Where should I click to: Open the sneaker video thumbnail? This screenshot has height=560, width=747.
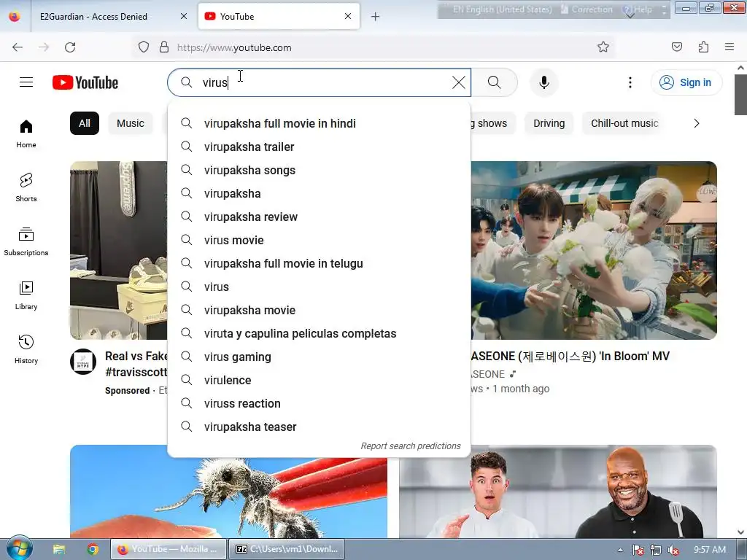pos(119,251)
